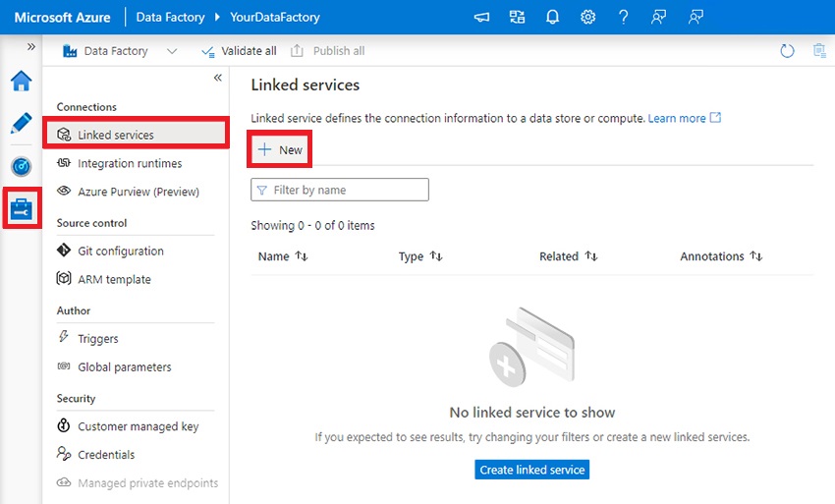Screen dimensions: 835x504
Task: Select Integration runtimes in side menu
Action: [130, 163]
